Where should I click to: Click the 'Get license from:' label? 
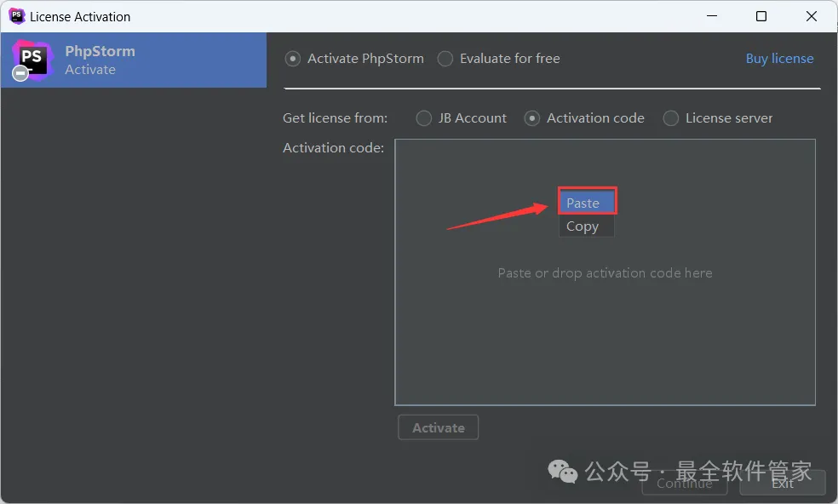(335, 118)
